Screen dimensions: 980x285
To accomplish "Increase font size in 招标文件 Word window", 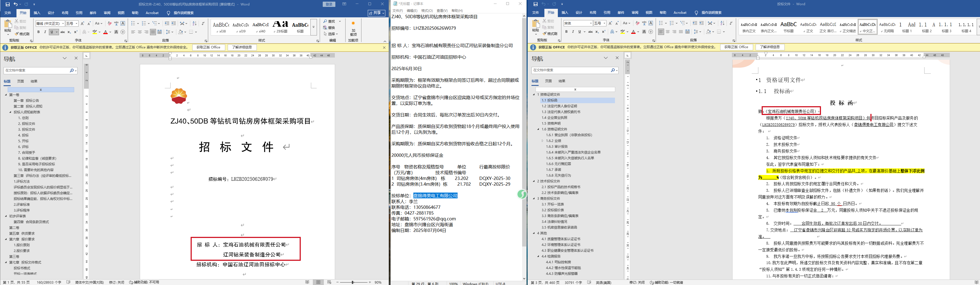I will coord(83,24).
